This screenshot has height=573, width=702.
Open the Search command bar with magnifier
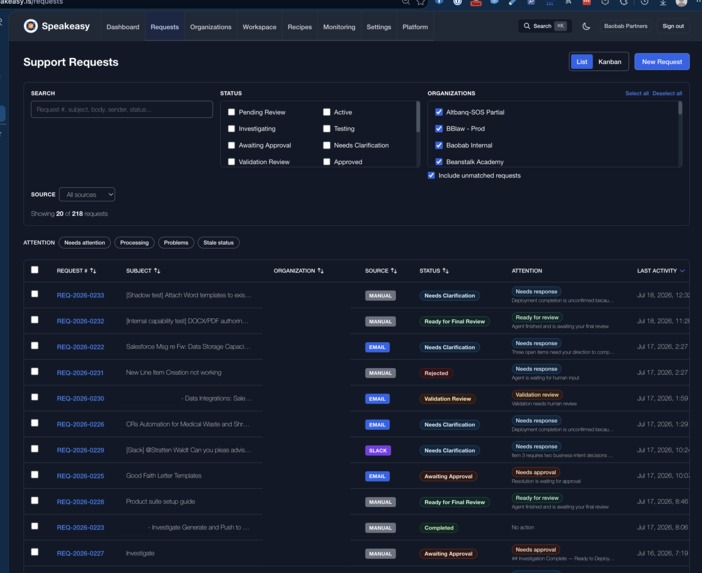click(545, 26)
